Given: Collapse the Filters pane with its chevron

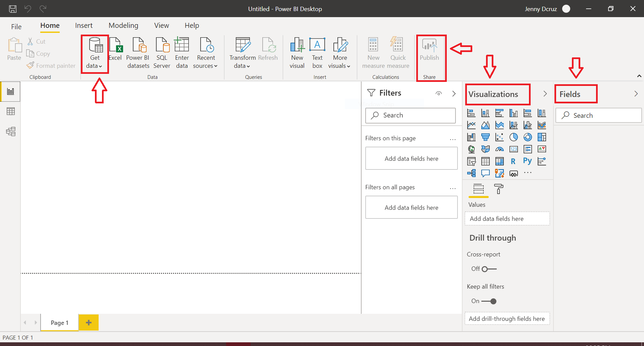Looking at the screenshot, I should pos(454,93).
